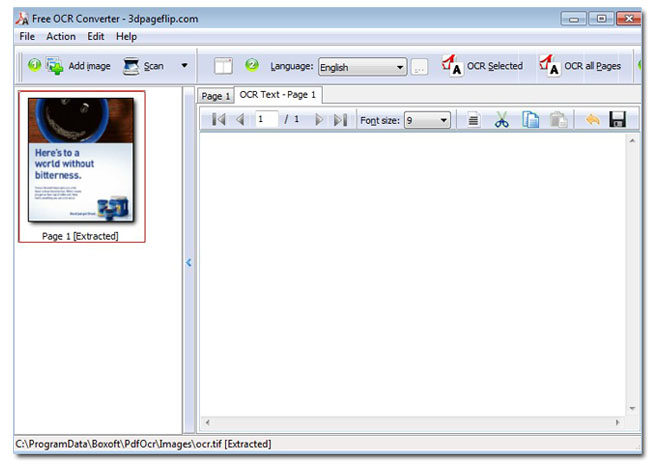Click the OCR text editing area
The width and height of the screenshot is (650, 470).
coord(413,274)
